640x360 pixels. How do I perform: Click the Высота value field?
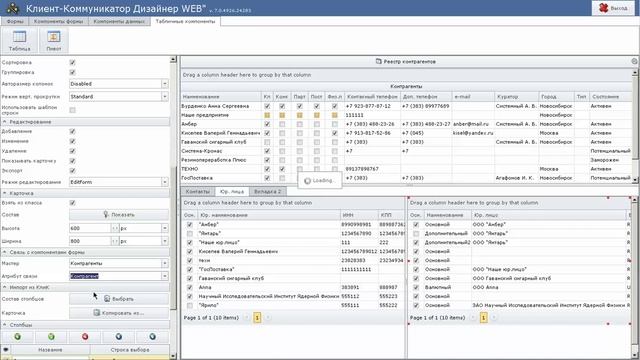tap(90, 228)
